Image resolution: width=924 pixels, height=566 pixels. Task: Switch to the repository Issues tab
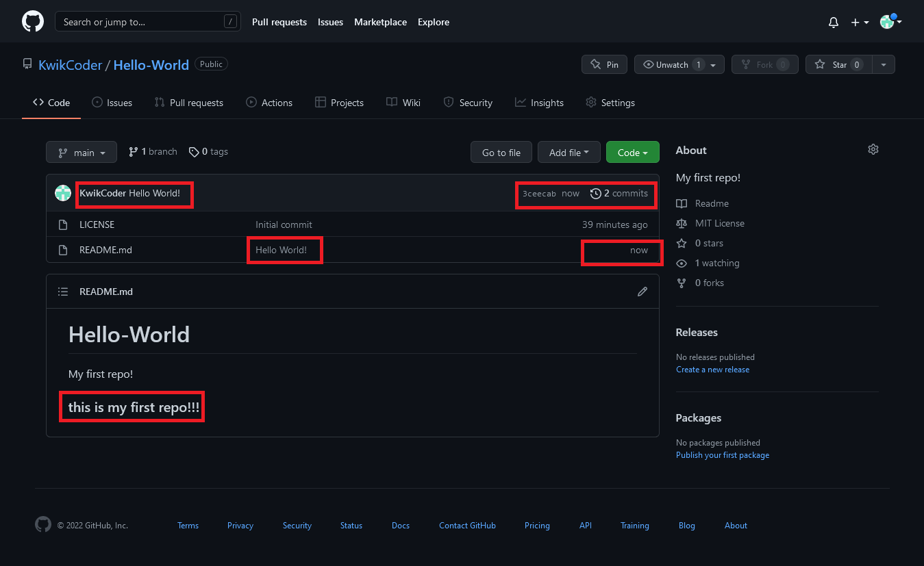click(112, 103)
